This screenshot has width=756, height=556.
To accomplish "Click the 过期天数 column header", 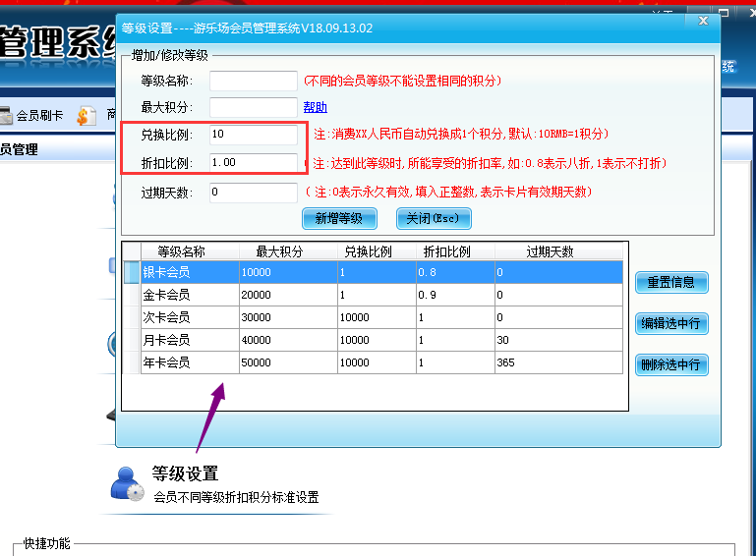I will [558, 251].
